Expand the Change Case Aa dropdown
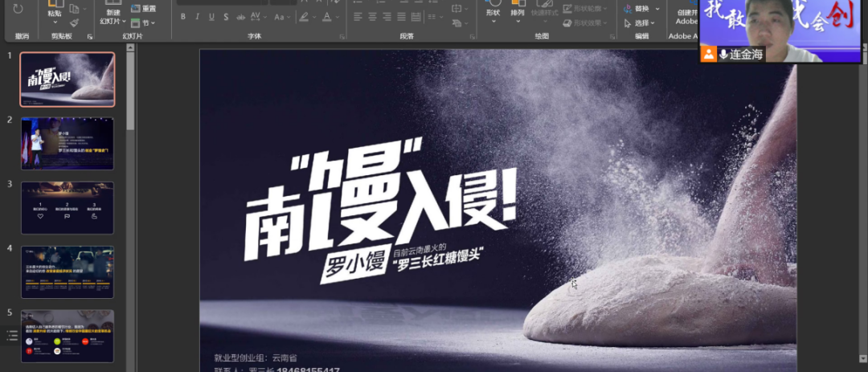This screenshot has height=372, width=868. pyautogui.click(x=280, y=17)
